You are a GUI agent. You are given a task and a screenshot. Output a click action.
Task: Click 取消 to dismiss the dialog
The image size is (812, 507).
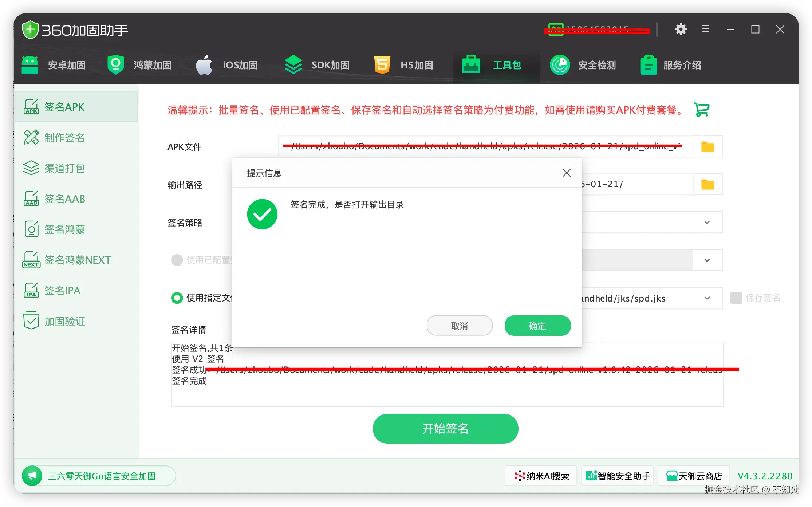pyautogui.click(x=460, y=326)
